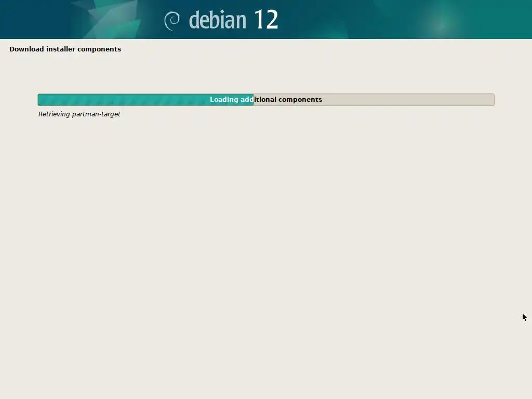This screenshot has height=399, width=532.
Task: Click the "Retrieving partman-target" status text
Action: [79, 114]
